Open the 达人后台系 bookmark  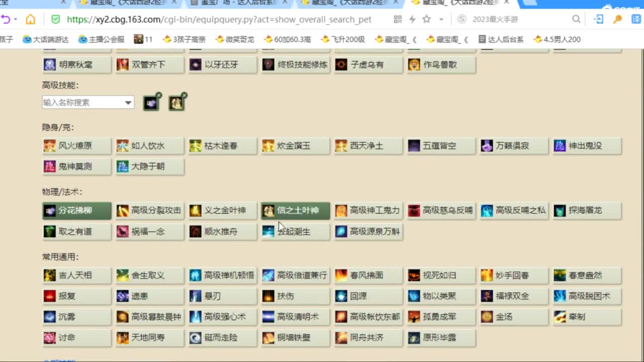pyautogui.click(x=501, y=39)
